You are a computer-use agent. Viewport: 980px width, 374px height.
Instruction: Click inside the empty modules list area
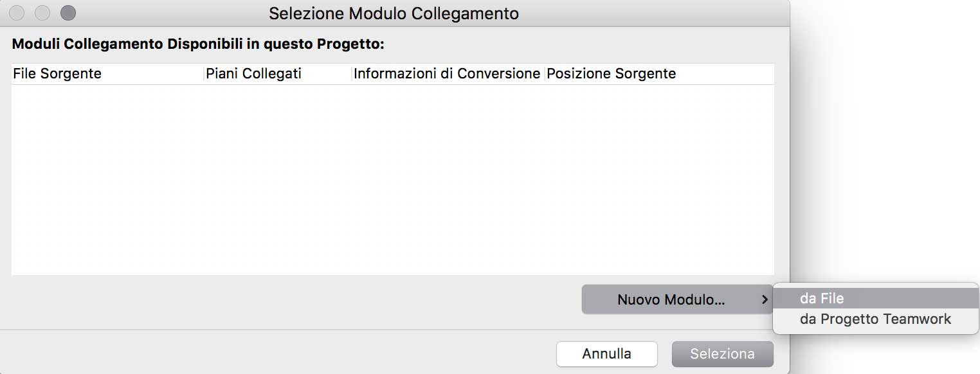(392, 180)
